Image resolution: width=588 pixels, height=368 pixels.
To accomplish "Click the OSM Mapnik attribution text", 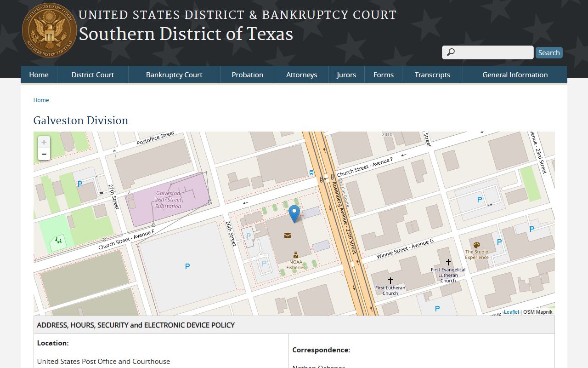I will pos(538,312).
